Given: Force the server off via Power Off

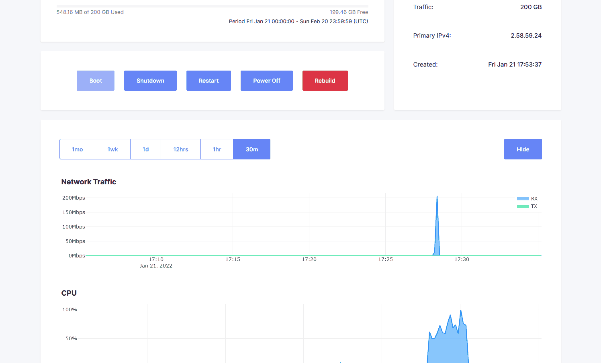Looking at the screenshot, I should click(x=267, y=81).
